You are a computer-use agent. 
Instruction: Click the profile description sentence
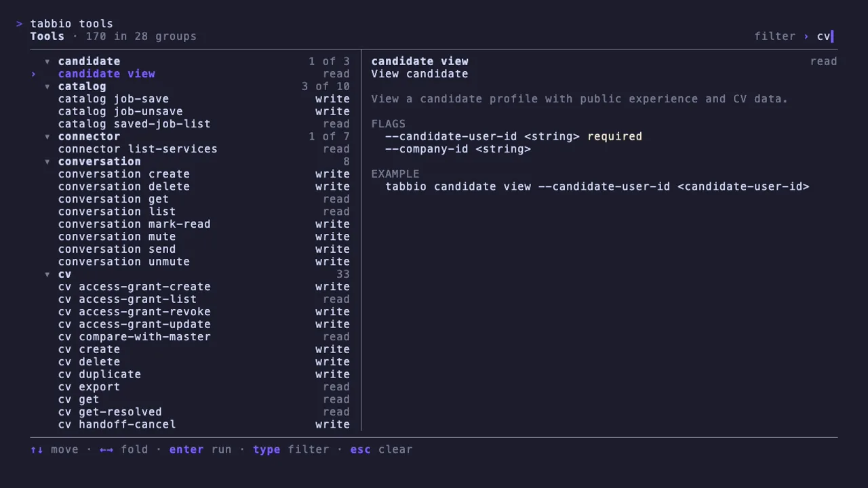point(580,99)
